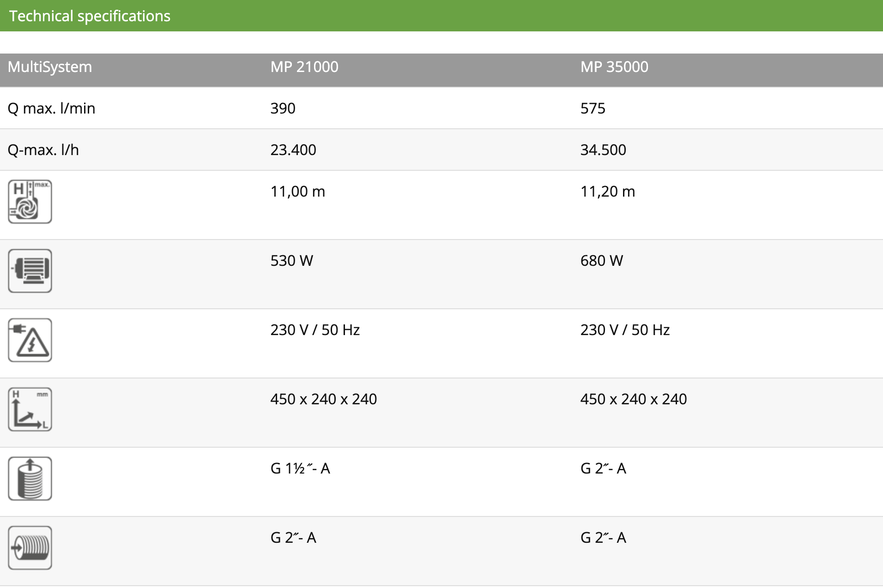883x588 pixels.
Task: Click the Q max. l/min row label
Action: (x=52, y=108)
